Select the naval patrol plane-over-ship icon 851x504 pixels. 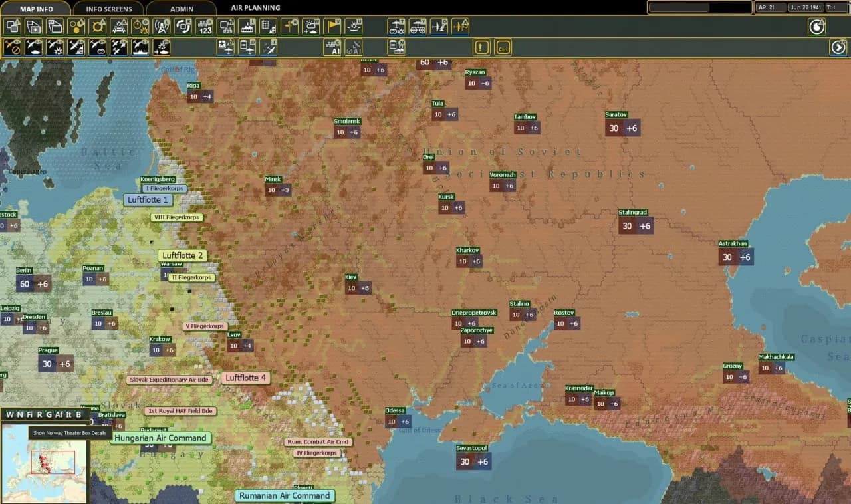pyautogui.click(x=140, y=47)
